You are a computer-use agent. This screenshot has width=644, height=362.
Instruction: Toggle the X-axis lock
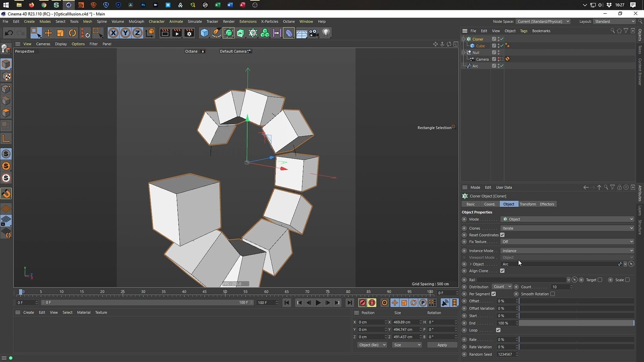(113, 33)
